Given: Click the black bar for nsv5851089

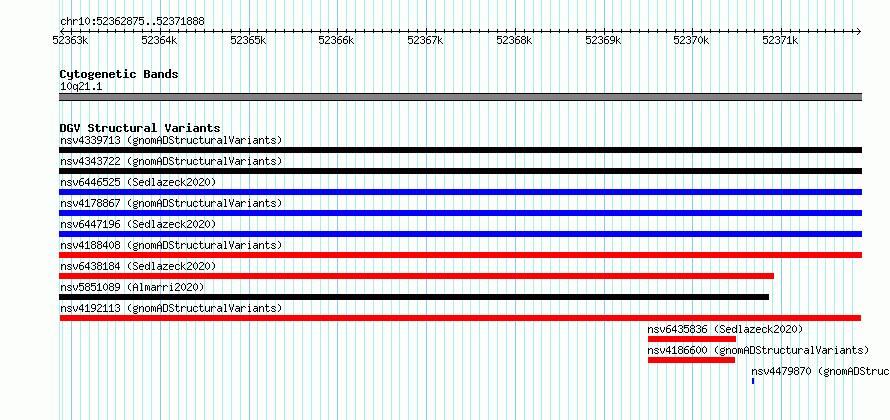Looking at the screenshot, I should tap(414, 297).
